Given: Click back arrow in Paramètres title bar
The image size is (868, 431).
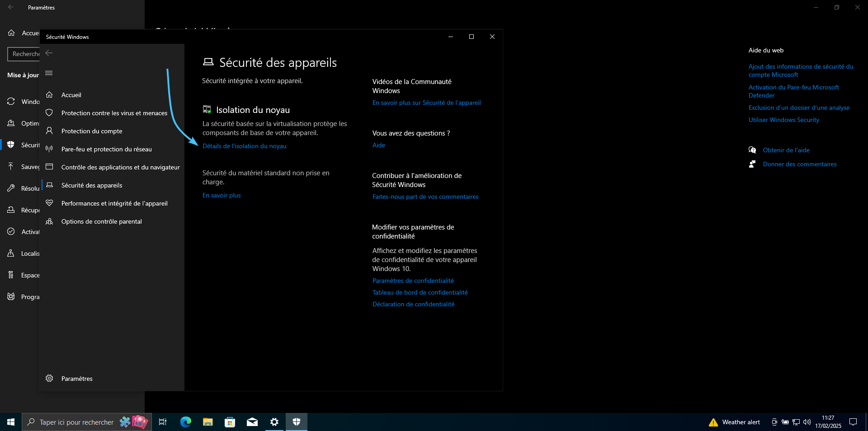Looking at the screenshot, I should (x=11, y=7).
